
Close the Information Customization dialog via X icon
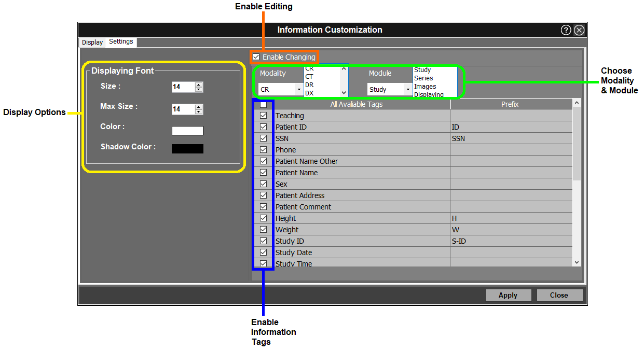coord(579,30)
